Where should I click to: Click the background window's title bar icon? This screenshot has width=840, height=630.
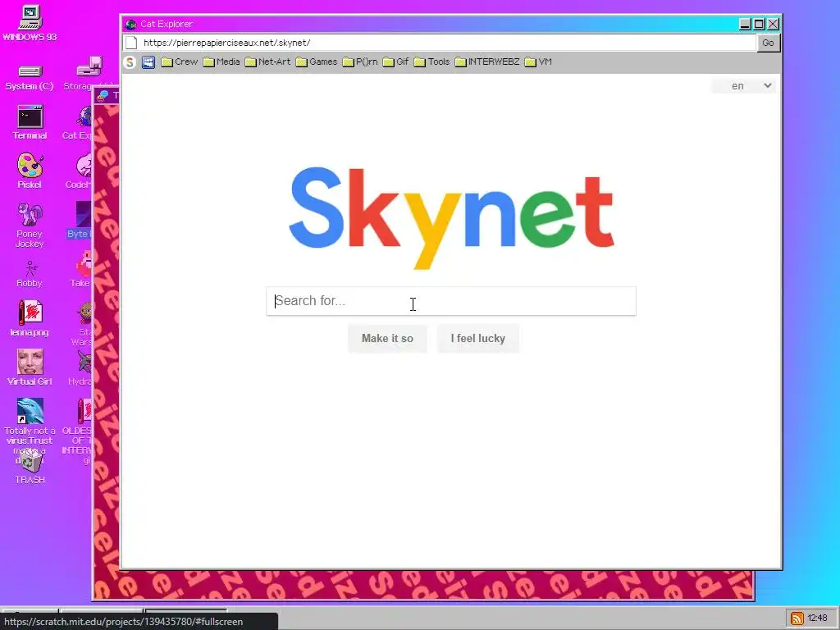pos(103,95)
